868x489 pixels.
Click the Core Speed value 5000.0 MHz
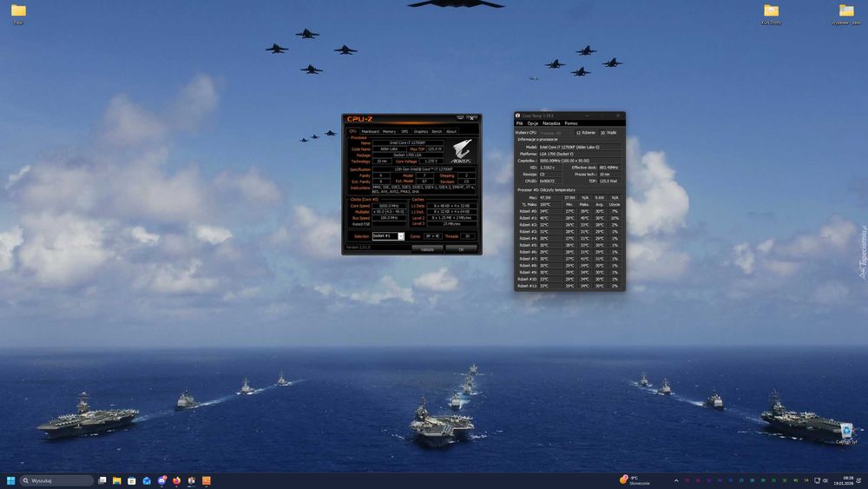(388, 206)
